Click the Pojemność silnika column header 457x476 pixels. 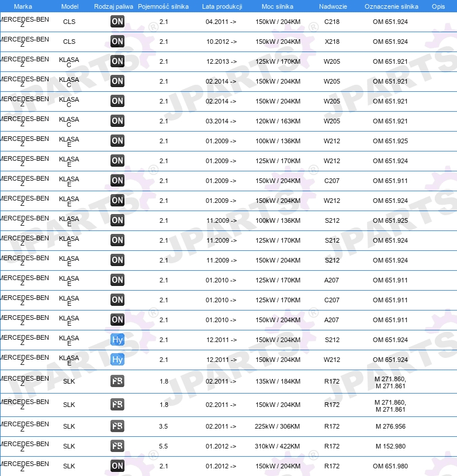pos(163,6)
